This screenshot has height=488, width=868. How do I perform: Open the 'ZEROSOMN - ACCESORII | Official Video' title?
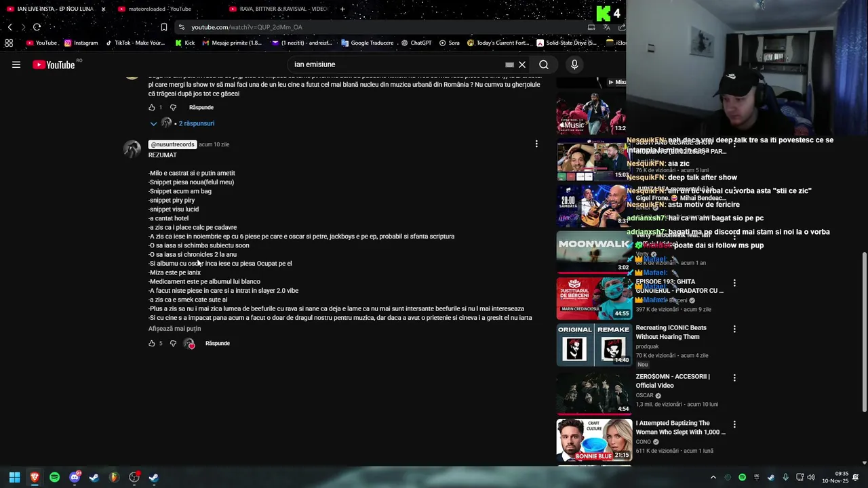673,381
